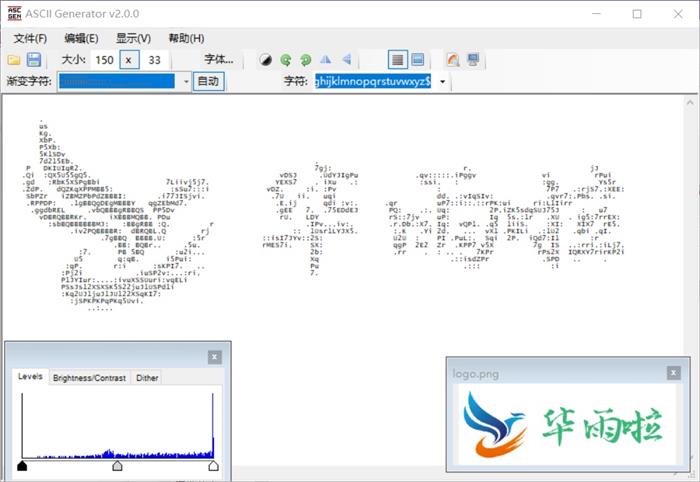This screenshot has width=700, height=482.
Task: Click the color/brush preview icon
Action: click(x=453, y=60)
